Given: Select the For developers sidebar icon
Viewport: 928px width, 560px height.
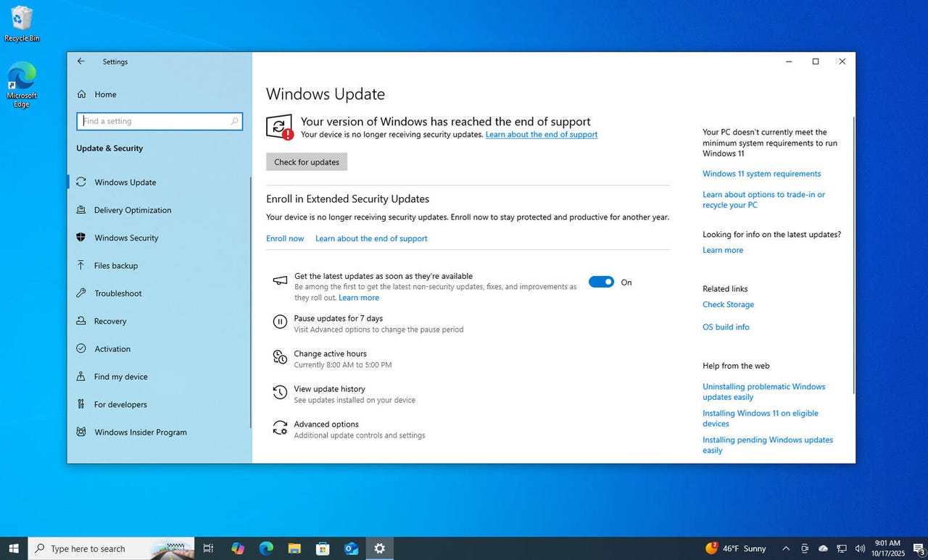Looking at the screenshot, I should click(82, 404).
